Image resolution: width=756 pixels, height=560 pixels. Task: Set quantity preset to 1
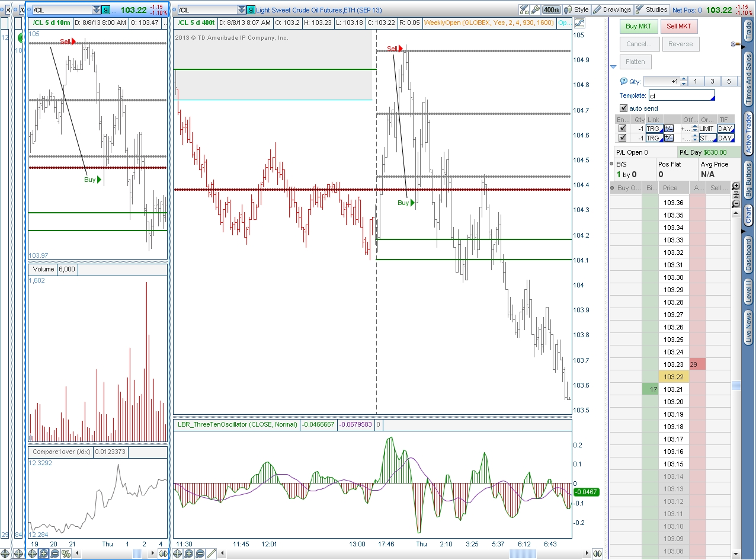(696, 82)
